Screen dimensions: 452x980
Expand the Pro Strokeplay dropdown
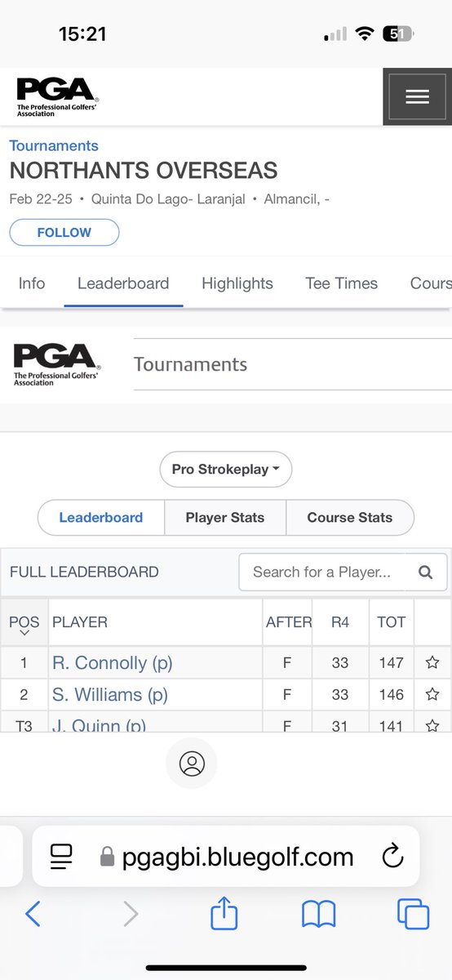point(226,470)
